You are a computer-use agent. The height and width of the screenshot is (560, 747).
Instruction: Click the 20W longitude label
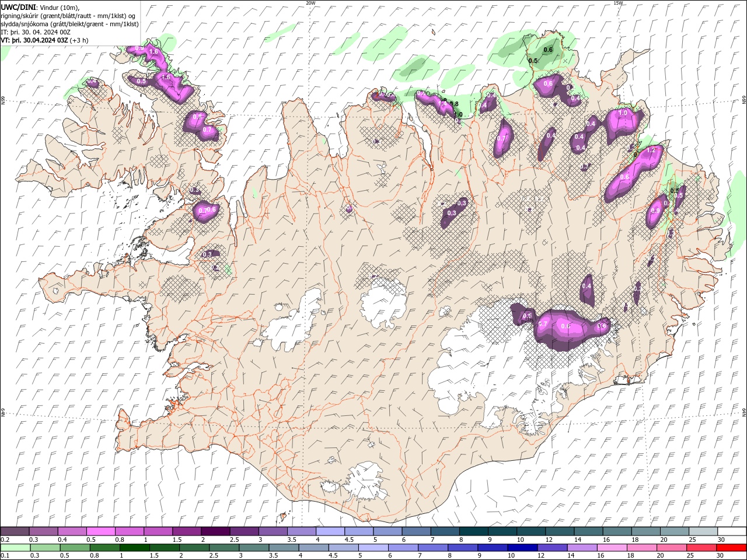click(310, 3)
